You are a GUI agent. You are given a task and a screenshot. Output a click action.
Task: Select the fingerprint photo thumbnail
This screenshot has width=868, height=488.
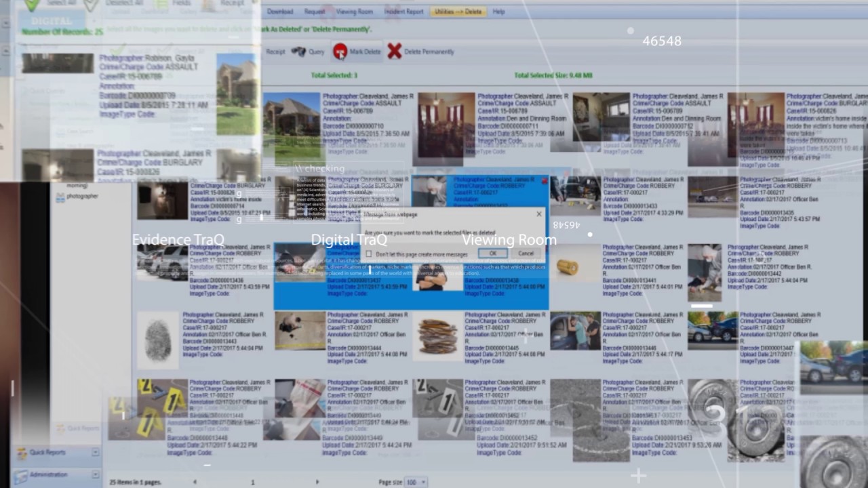click(158, 340)
